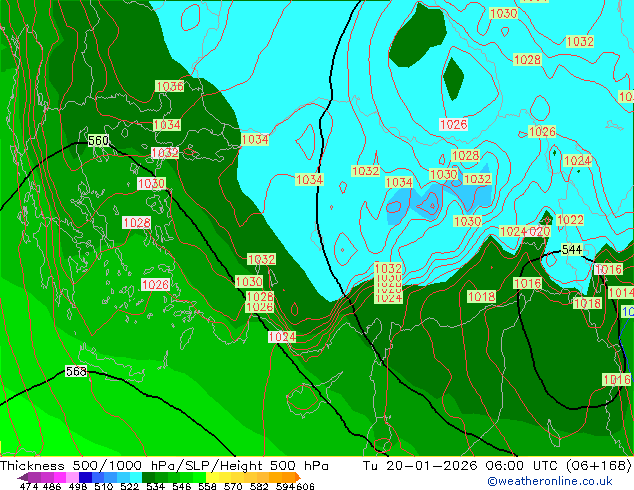The width and height of the screenshot is (634, 490).
Task: Click the 1022 isobar label
Action: click(570, 220)
